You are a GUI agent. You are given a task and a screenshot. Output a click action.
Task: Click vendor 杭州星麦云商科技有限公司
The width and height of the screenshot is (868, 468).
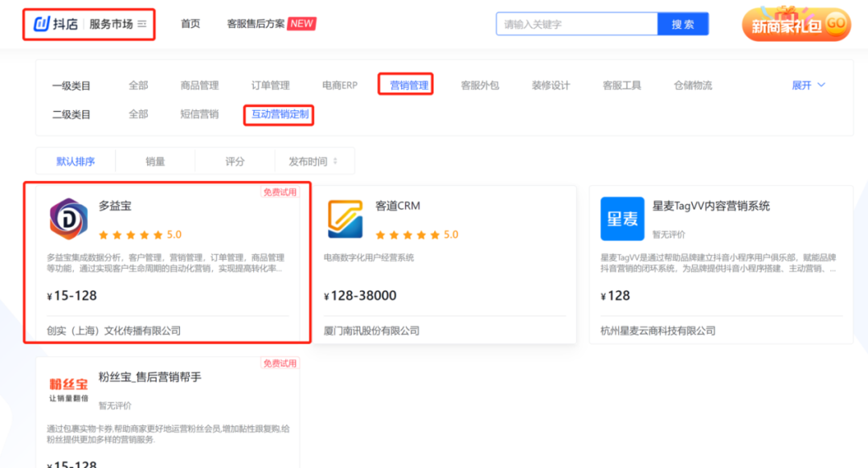click(x=658, y=330)
